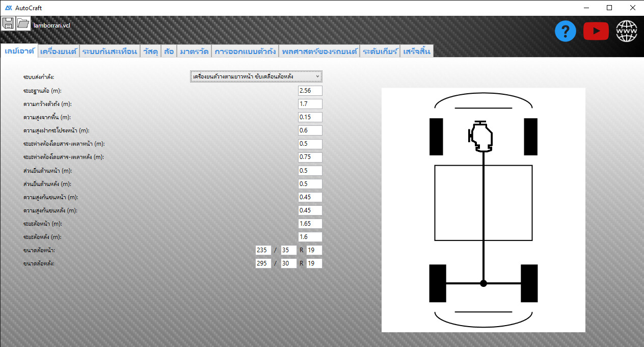This screenshot has width=644, height=347.
Task: Go to the ล้อ tab
Action: (169, 51)
